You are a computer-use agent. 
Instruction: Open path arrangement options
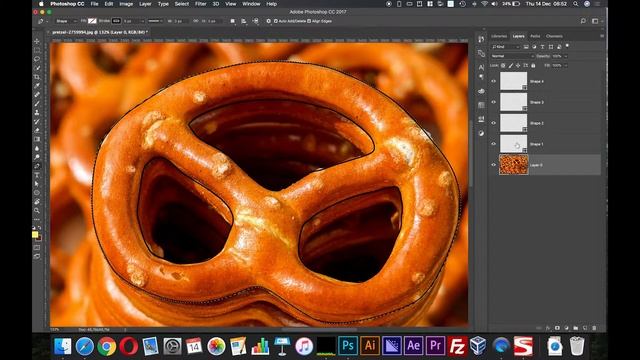(x=255, y=21)
